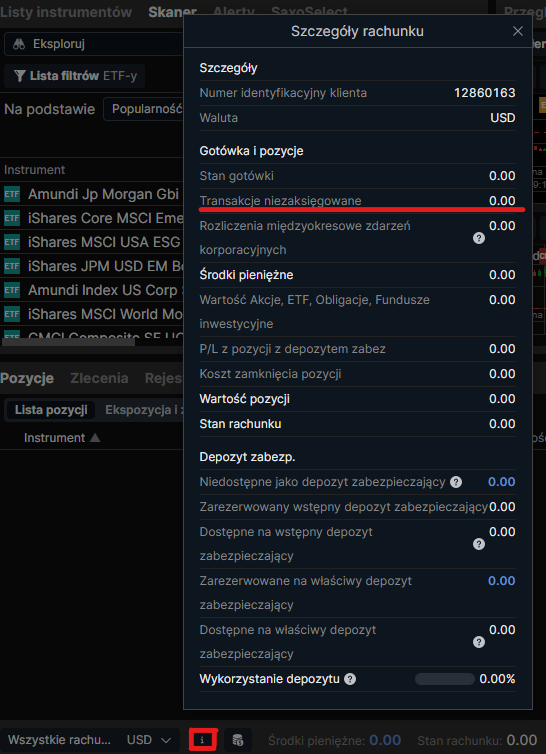546x754 pixels.
Task: Switch to Listy instrumentów tab
Action: point(66,12)
